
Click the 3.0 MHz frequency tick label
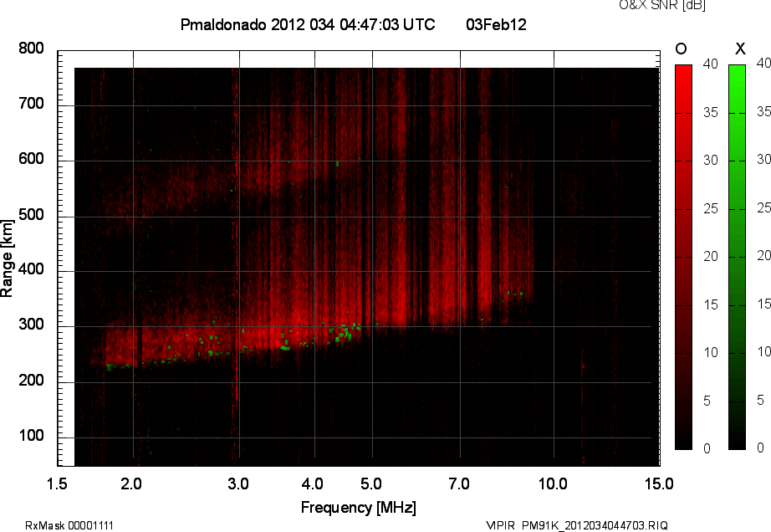point(238,484)
